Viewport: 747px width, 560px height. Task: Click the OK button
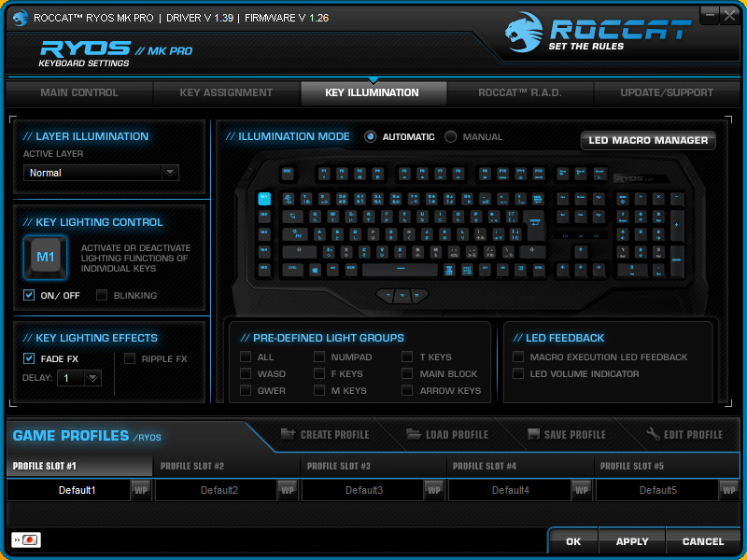(573, 542)
